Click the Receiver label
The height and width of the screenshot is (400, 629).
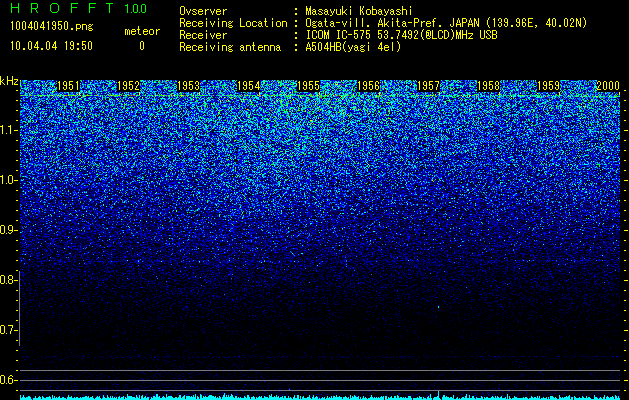click(x=203, y=35)
